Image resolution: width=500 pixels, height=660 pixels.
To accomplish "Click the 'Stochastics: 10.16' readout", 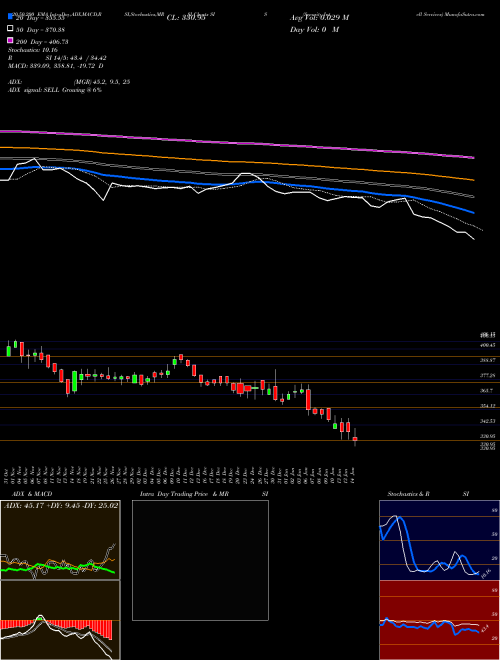I will 32,50.
